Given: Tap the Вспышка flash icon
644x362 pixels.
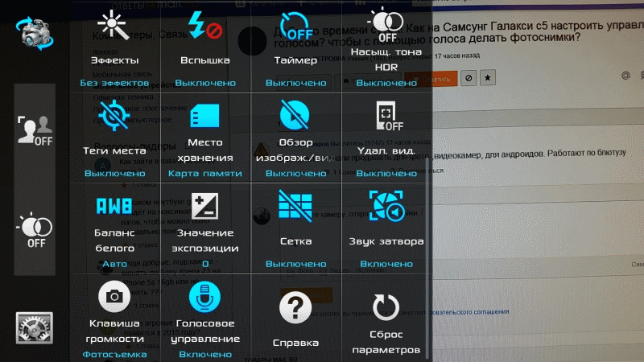Looking at the screenshot, I should click(205, 26).
